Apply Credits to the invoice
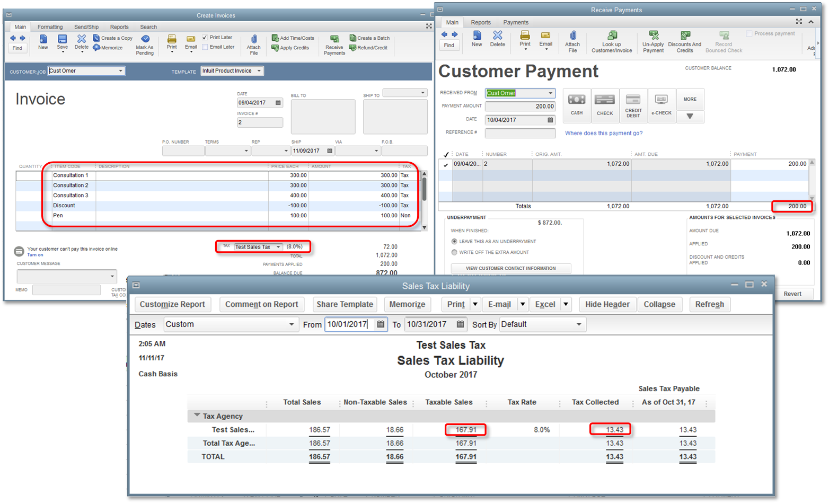Screen dimensions: 829x504 (290, 48)
